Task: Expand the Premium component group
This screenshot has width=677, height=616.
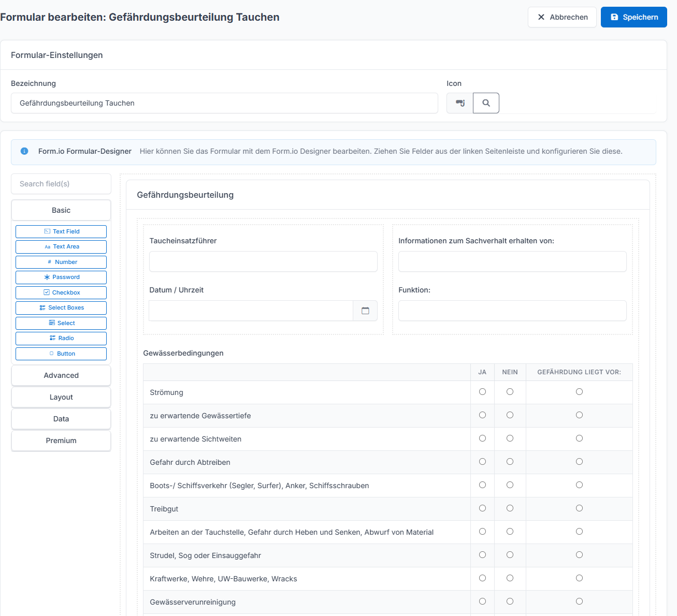Action: click(x=61, y=441)
